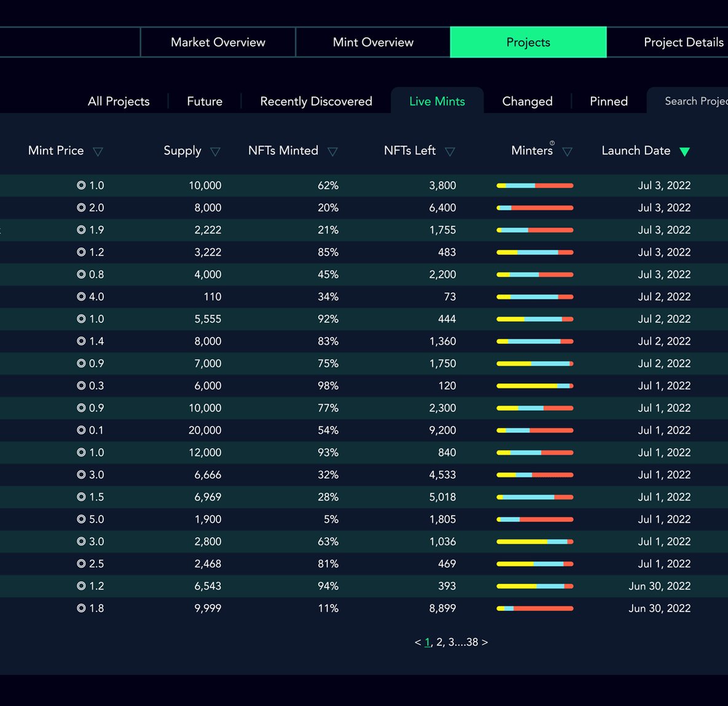This screenshot has width=728, height=706.
Task: Select the Launch Date column header
Action: 636,151
